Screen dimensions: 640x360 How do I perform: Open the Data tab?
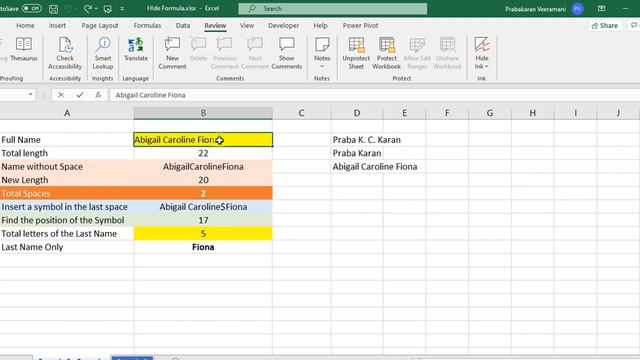(183, 25)
